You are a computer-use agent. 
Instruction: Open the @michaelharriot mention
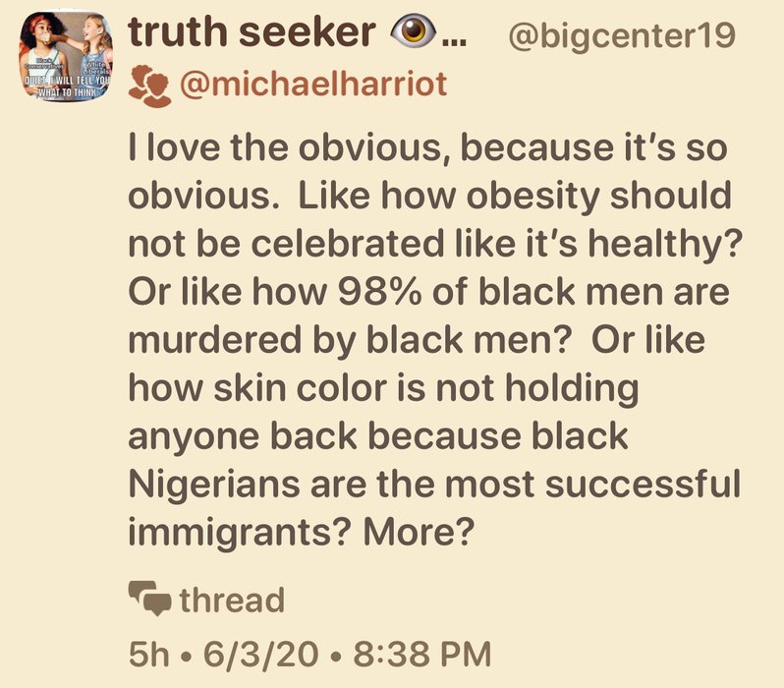312,86
